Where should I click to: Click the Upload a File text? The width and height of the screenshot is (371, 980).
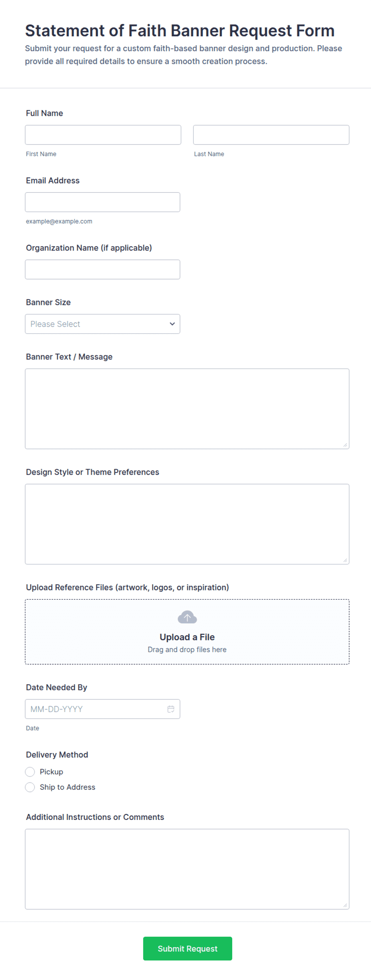pyautogui.click(x=187, y=637)
